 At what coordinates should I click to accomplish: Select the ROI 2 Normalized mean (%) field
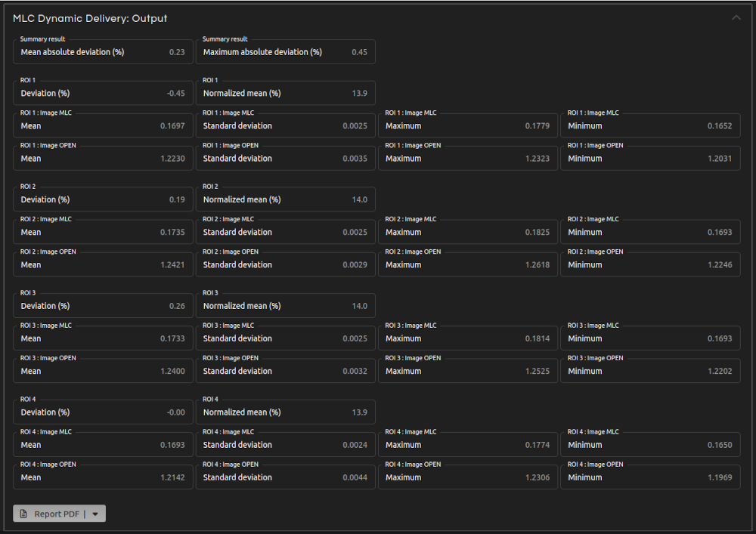point(286,199)
